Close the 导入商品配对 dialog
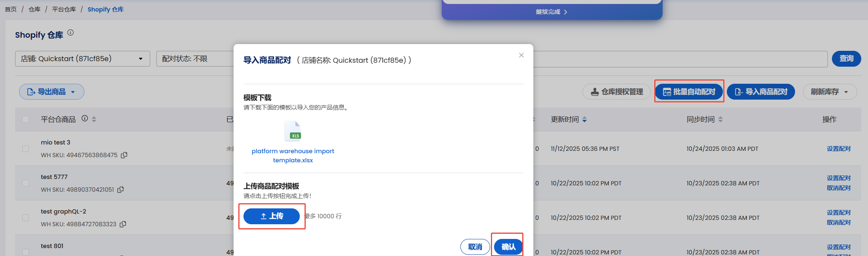The height and width of the screenshot is (256, 868). click(x=521, y=55)
